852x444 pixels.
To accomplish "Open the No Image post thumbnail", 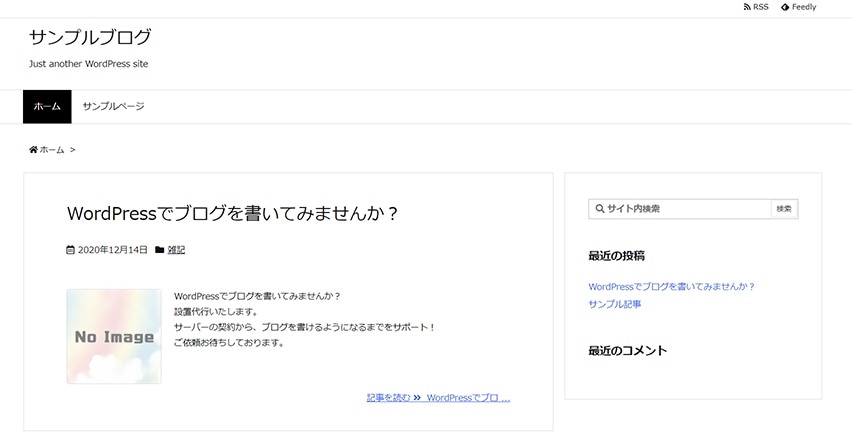I will pyautogui.click(x=114, y=336).
